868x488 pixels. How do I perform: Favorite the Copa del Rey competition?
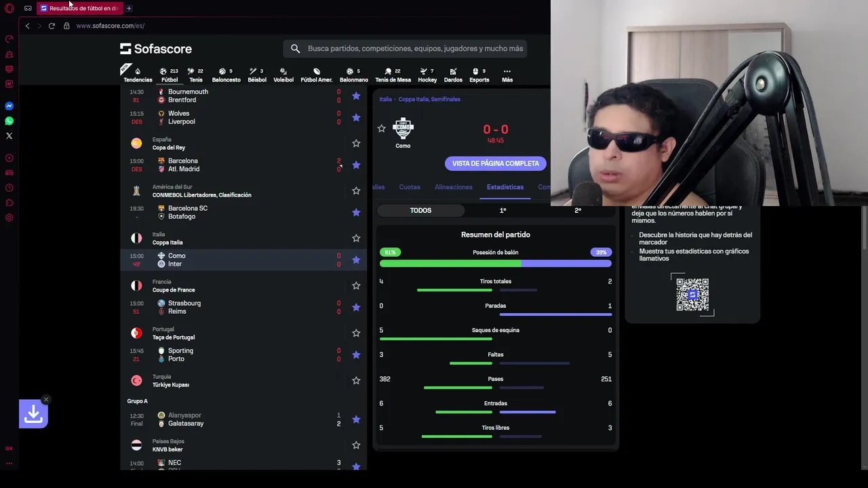pyautogui.click(x=356, y=143)
